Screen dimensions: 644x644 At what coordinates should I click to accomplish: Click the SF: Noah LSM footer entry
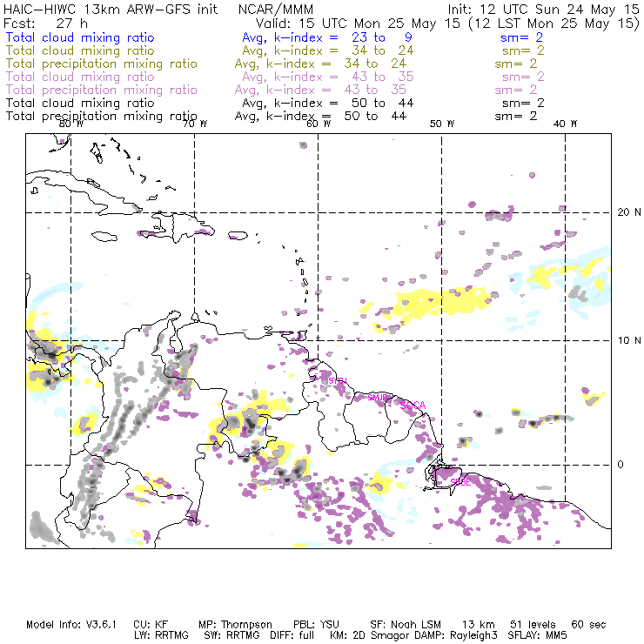(406, 625)
